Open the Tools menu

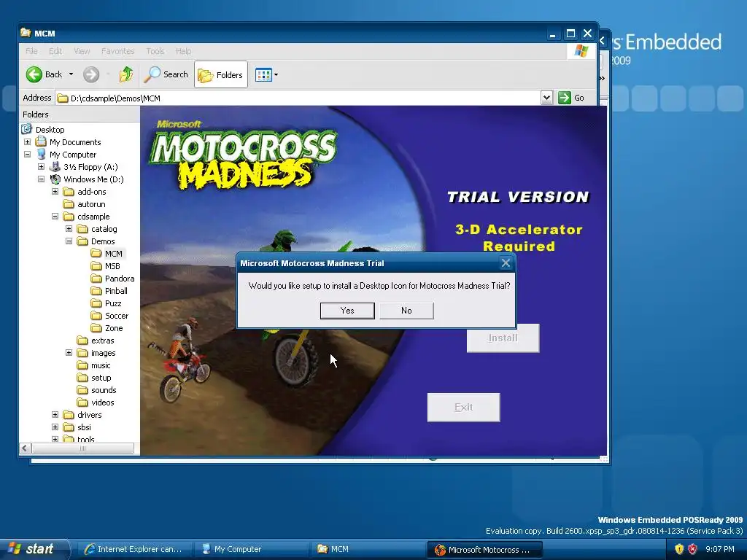pos(155,51)
